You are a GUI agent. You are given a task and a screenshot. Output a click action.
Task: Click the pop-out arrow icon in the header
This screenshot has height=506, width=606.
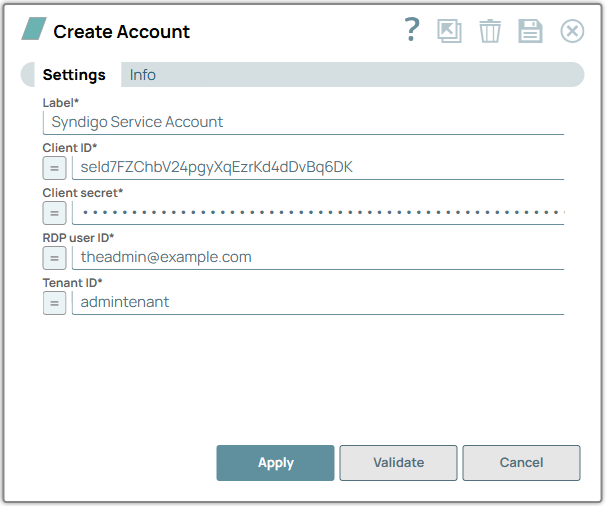point(450,31)
